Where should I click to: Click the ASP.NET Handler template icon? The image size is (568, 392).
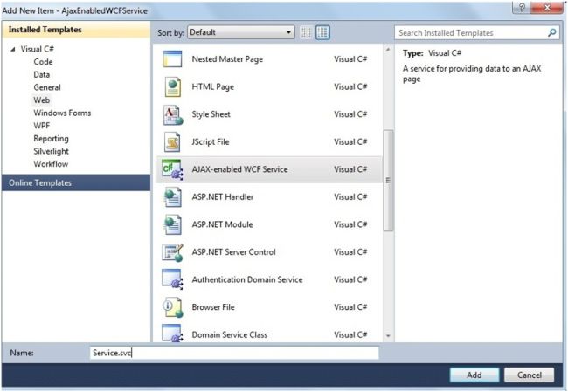[x=172, y=197]
